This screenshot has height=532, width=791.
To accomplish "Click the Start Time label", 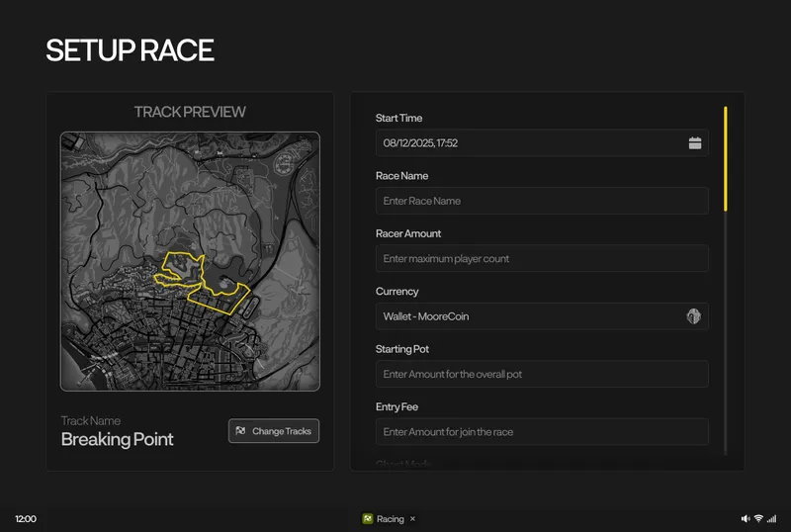I will [x=398, y=118].
